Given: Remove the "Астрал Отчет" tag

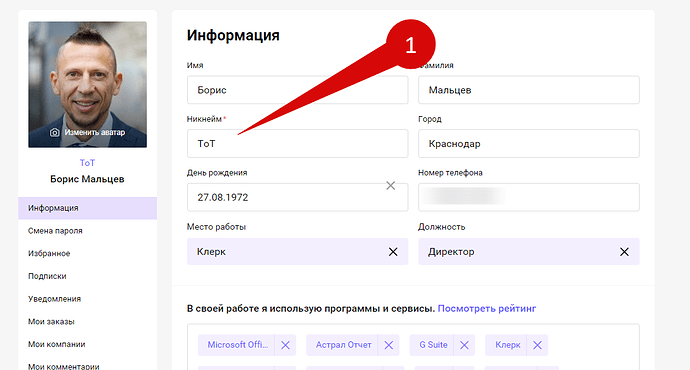Looking at the screenshot, I should pos(389,345).
